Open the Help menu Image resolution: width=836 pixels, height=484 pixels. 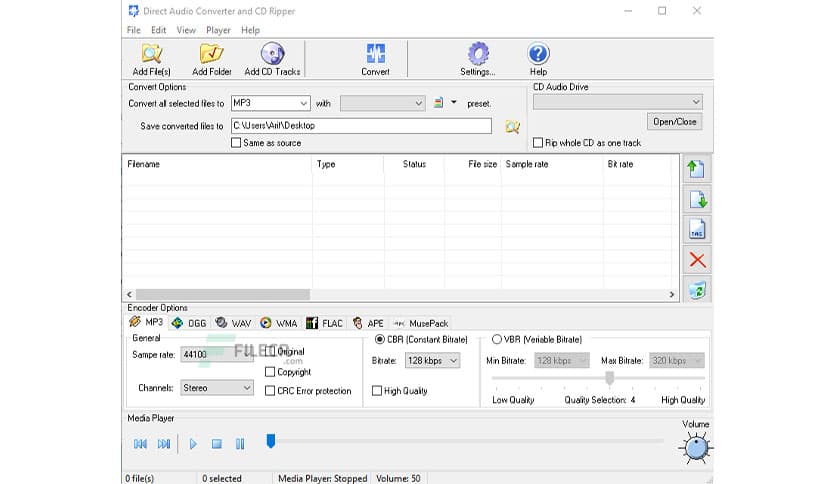[x=251, y=30]
